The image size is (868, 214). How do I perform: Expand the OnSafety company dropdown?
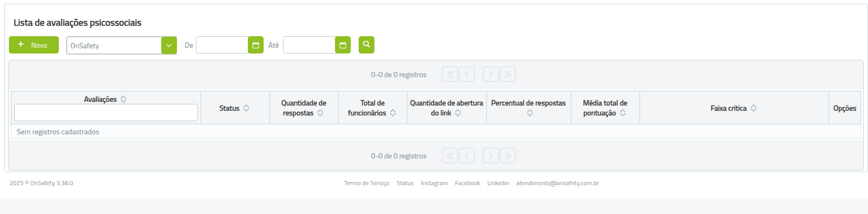coord(169,46)
